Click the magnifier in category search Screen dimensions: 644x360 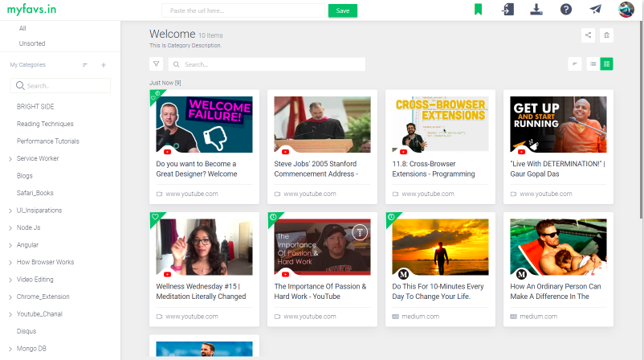point(20,85)
